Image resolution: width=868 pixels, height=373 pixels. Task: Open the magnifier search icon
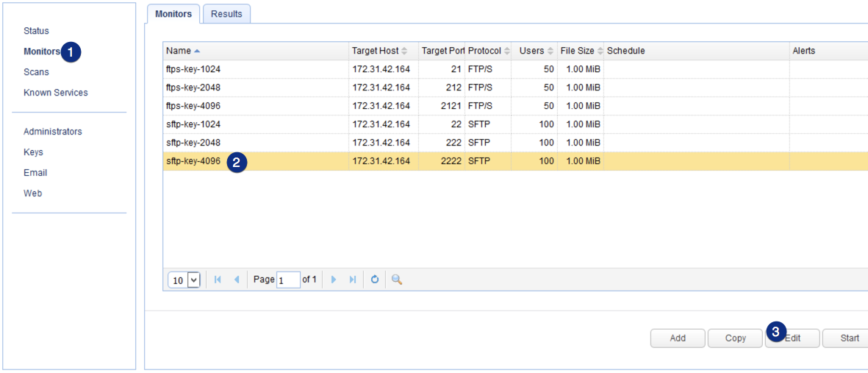(x=397, y=280)
